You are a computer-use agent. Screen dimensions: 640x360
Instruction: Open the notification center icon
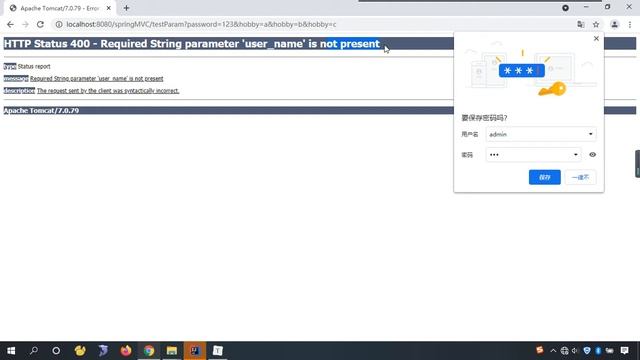pyautogui.click(x=624, y=351)
